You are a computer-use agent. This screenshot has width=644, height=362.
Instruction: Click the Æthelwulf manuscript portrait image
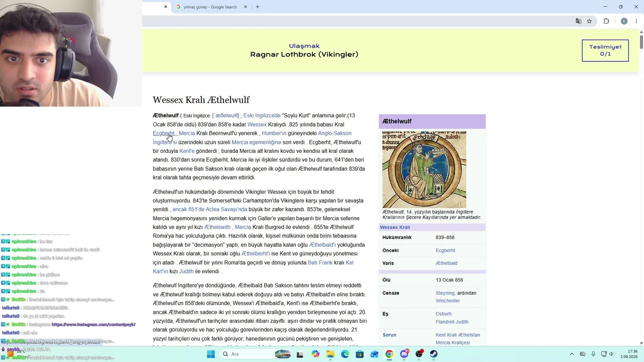click(424, 169)
